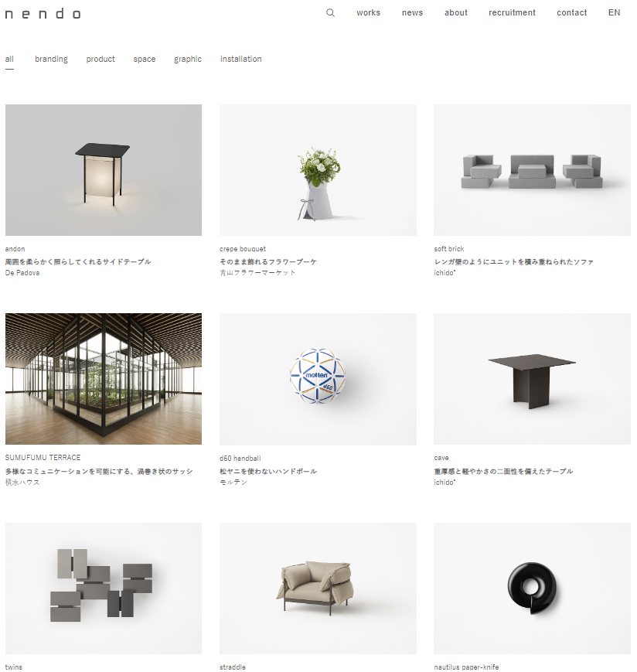Image resolution: width=637 pixels, height=672 pixels.
Task: Click the search magnifier icon
Action: pyautogui.click(x=330, y=13)
